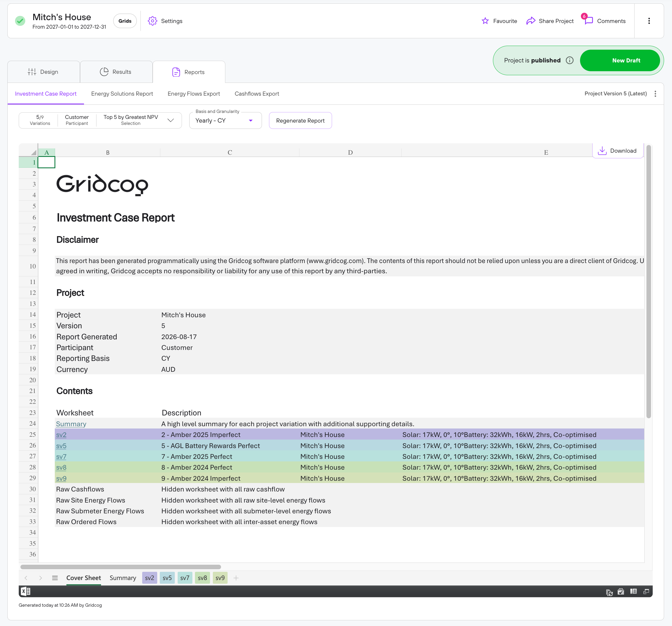Click the 'Mitch's House' project title
The height and width of the screenshot is (626, 672).
coord(62,17)
